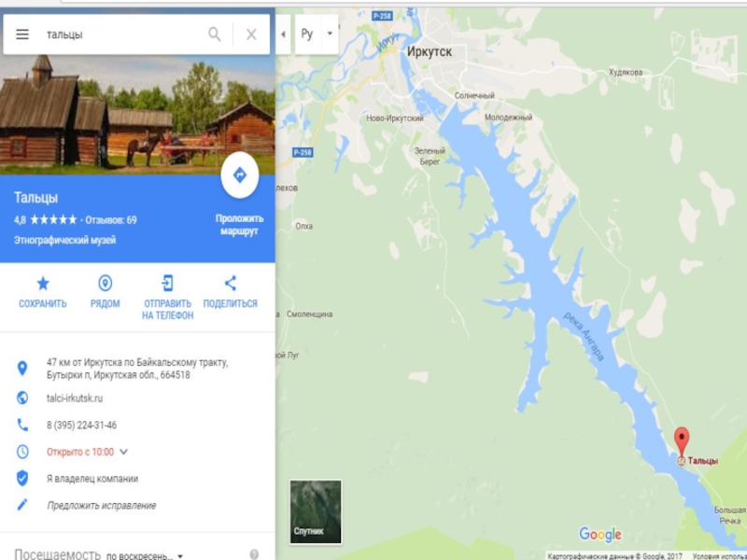Open the help icon beside Посещаемость
Image resolution: width=747 pixels, height=560 pixels.
254,554
